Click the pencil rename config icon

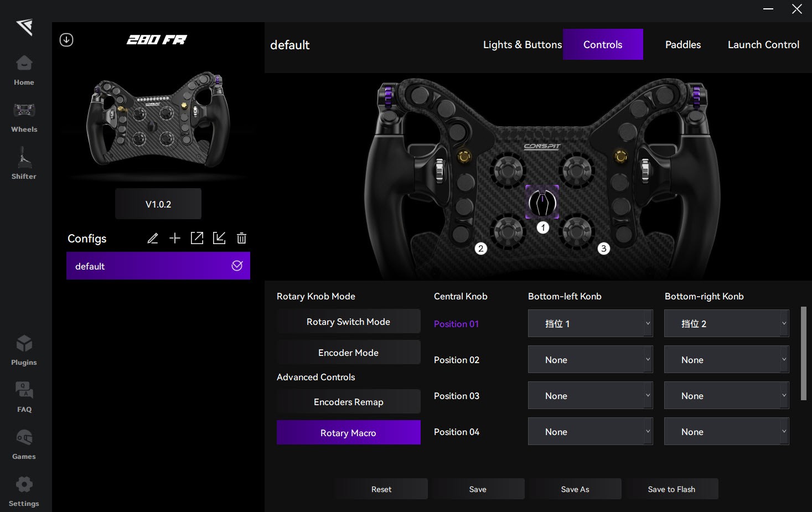pos(153,238)
